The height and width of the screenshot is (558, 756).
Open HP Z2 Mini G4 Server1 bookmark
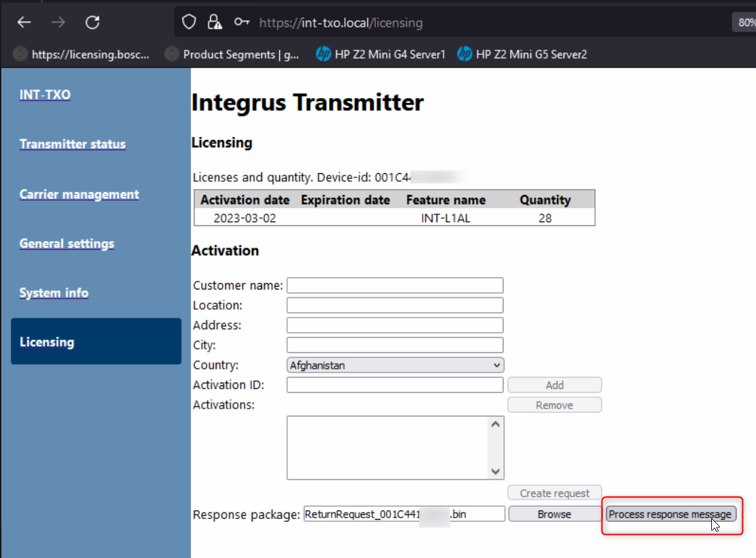pyautogui.click(x=380, y=54)
